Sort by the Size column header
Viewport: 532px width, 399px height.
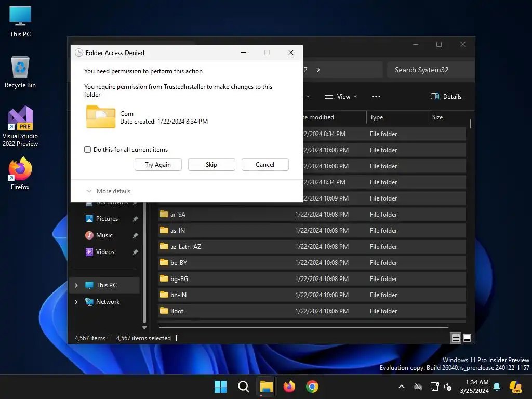tap(448, 117)
